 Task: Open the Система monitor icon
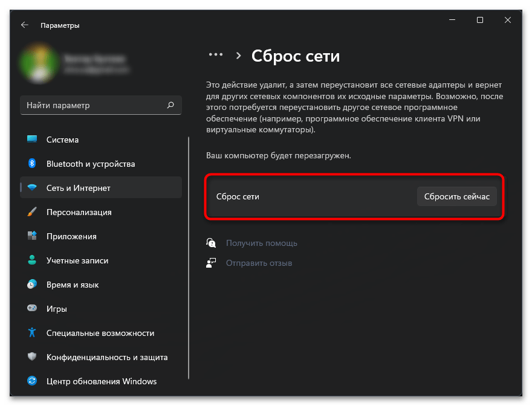pos(32,140)
